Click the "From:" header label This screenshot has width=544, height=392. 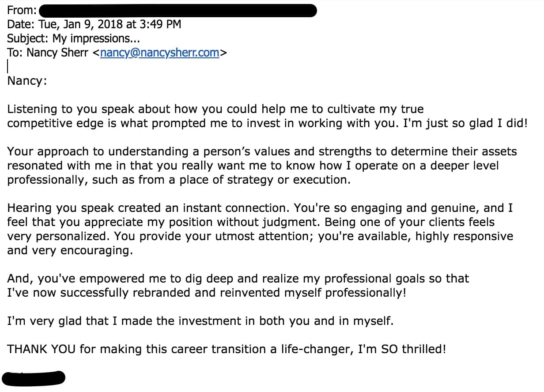pos(22,10)
